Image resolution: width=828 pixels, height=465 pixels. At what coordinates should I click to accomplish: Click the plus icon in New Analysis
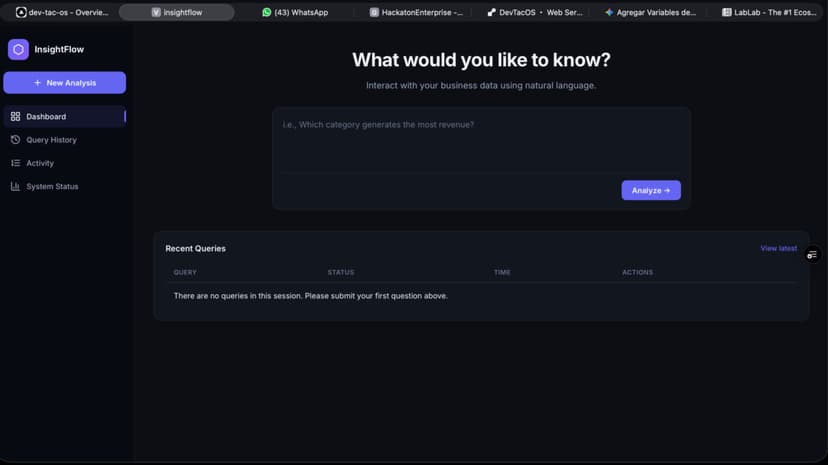37,83
